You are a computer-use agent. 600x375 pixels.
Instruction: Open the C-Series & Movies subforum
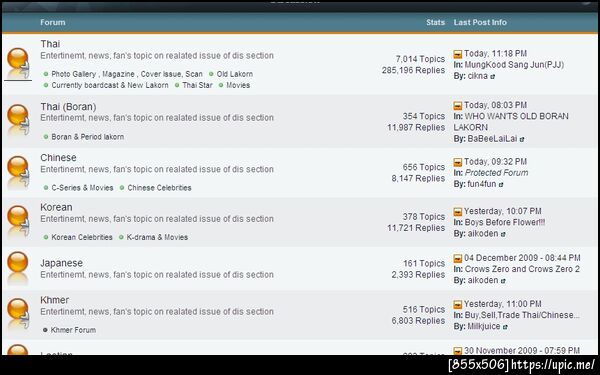pos(82,188)
